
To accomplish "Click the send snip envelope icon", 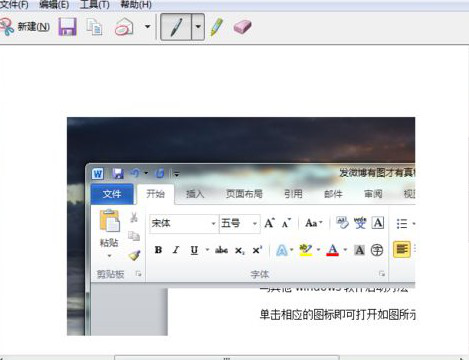I will [124, 27].
